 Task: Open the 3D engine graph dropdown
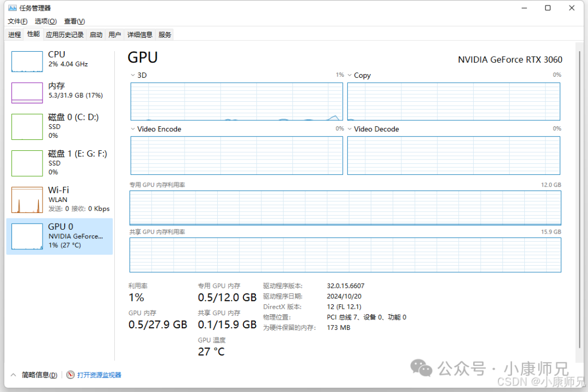coord(133,75)
